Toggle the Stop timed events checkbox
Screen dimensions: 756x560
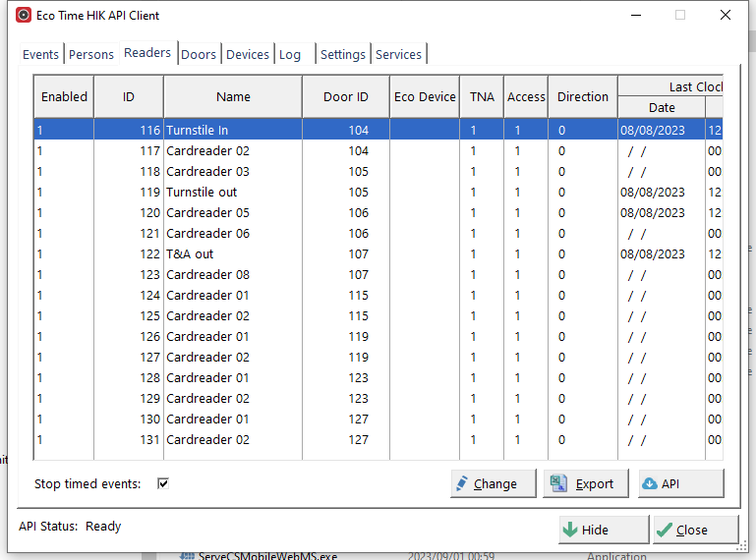coord(163,483)
